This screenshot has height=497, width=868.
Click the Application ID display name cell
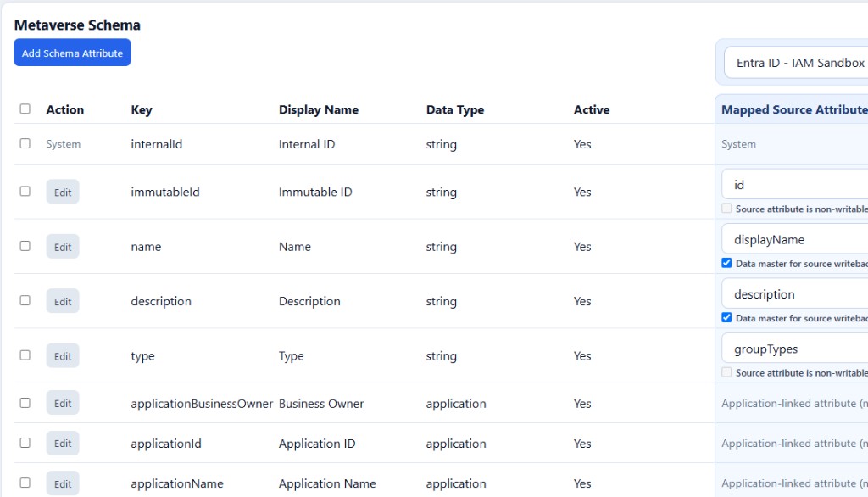click(317, 444)
